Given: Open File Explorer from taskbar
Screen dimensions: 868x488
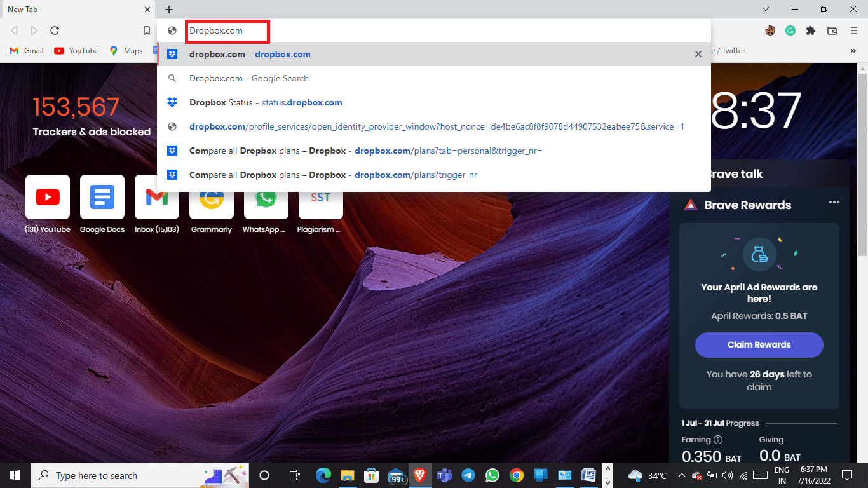Looking at the screenshot, I should coord(347,475).
